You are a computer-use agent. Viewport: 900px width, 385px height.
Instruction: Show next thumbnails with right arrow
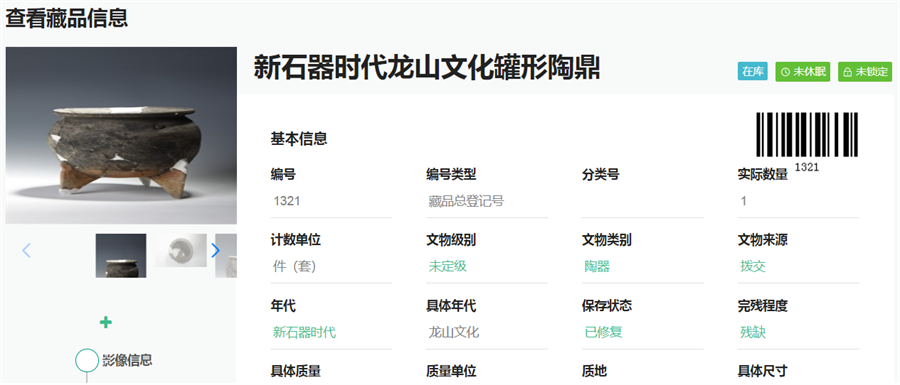215,250
